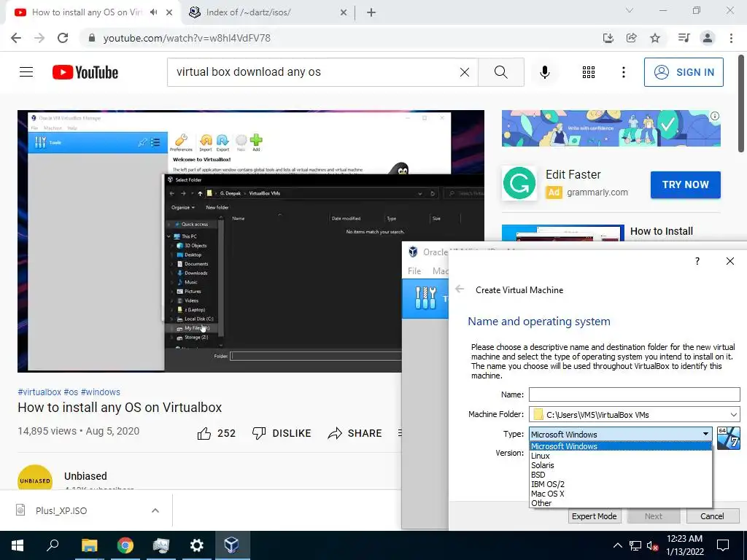Run search with magnifier button
The width and height of the screenshot is (747, 560).
pyautogui.click(x=500, y=72)
